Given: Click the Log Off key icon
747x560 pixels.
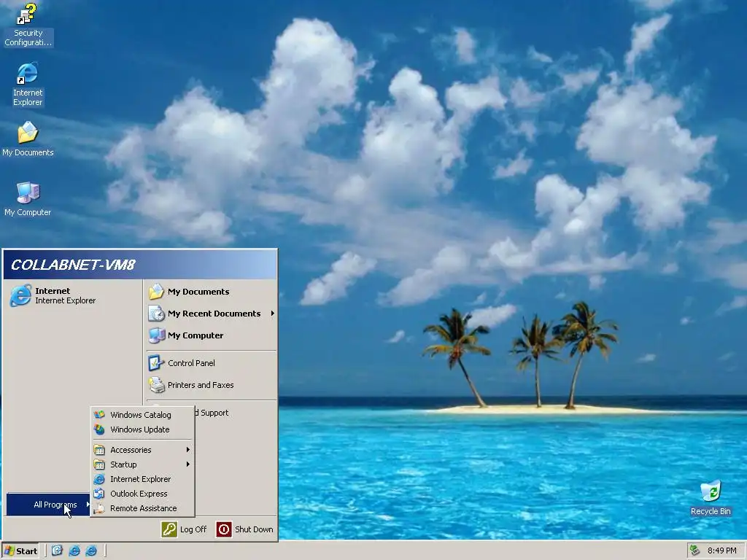Looking at the screenshot, I should tap(169, 529).
